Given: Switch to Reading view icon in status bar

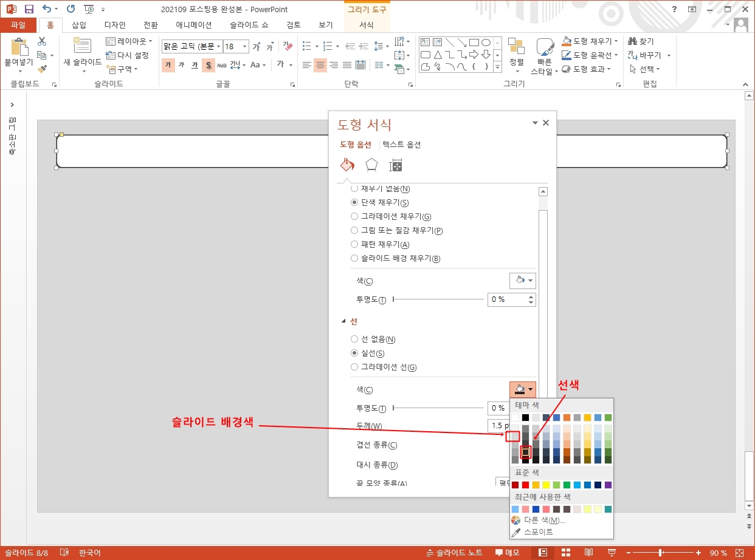Looking at the screenshot, I should coord(588,553).
